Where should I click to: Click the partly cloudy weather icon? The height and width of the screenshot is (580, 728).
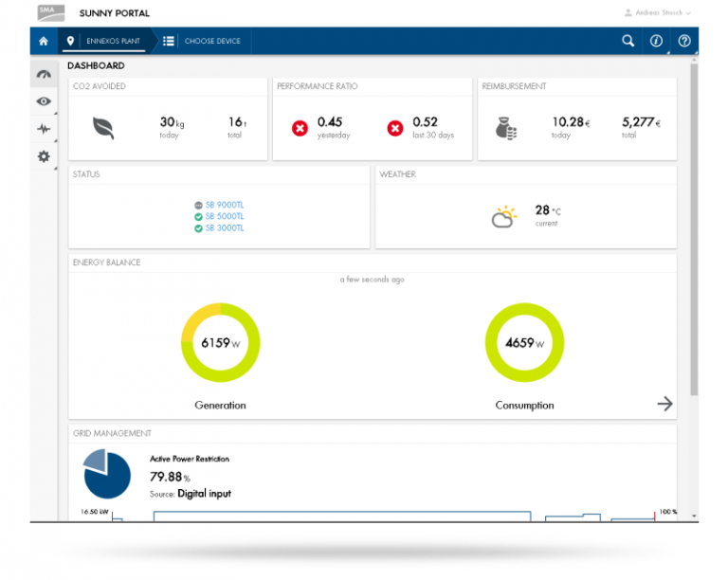(x=504, y=217)
